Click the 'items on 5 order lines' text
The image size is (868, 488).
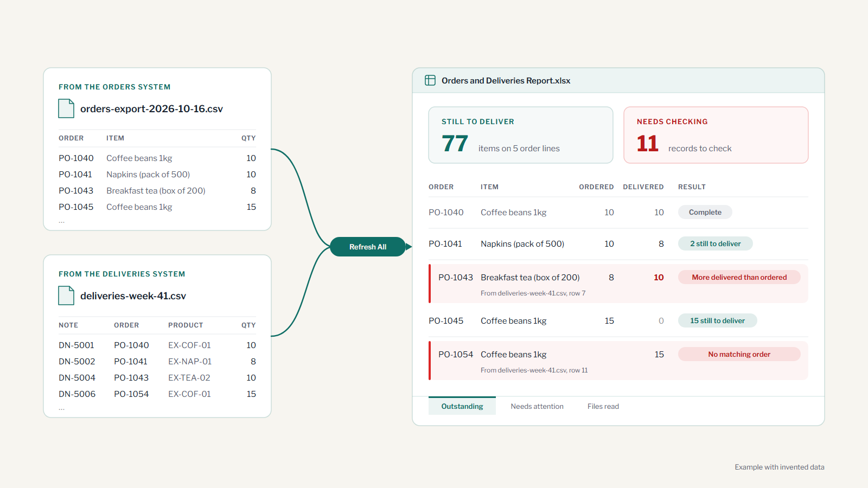point(519,149)
